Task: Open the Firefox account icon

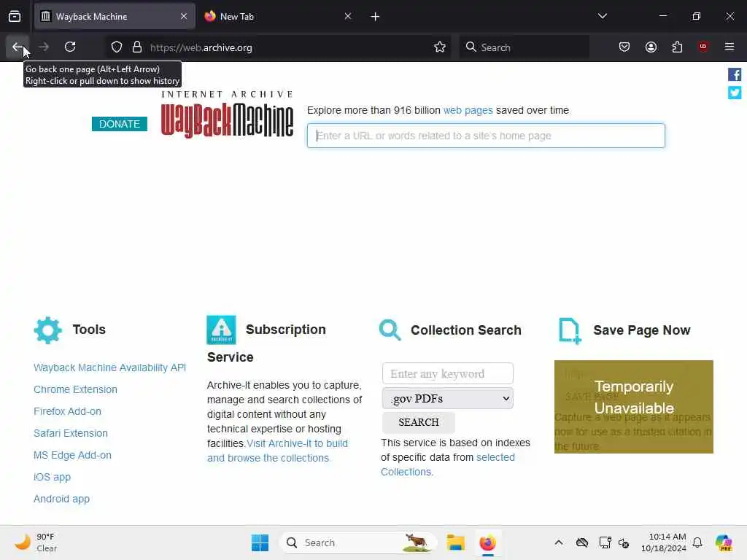Action: [651, 47]
